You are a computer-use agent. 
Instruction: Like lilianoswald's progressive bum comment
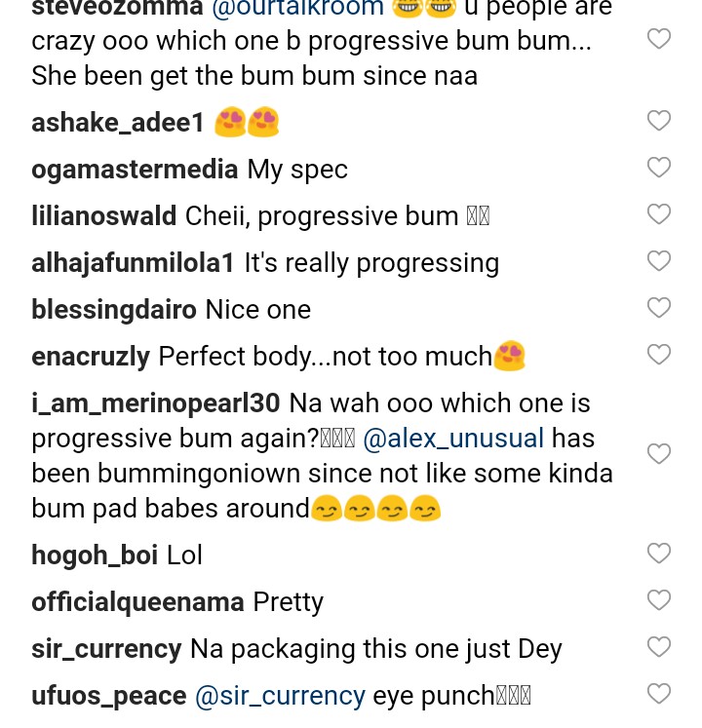659,214
